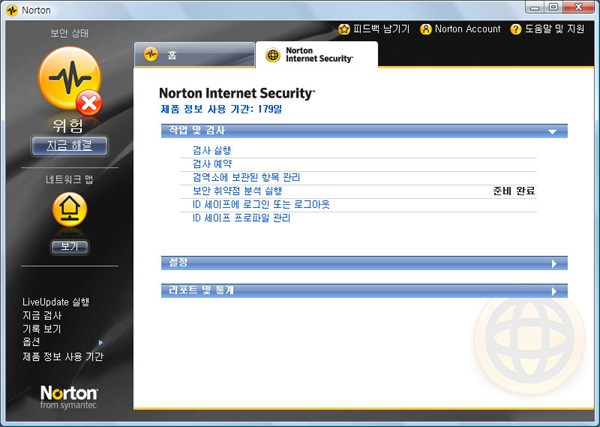Select the Norton Internet Security tab

[x=316, y=55]
